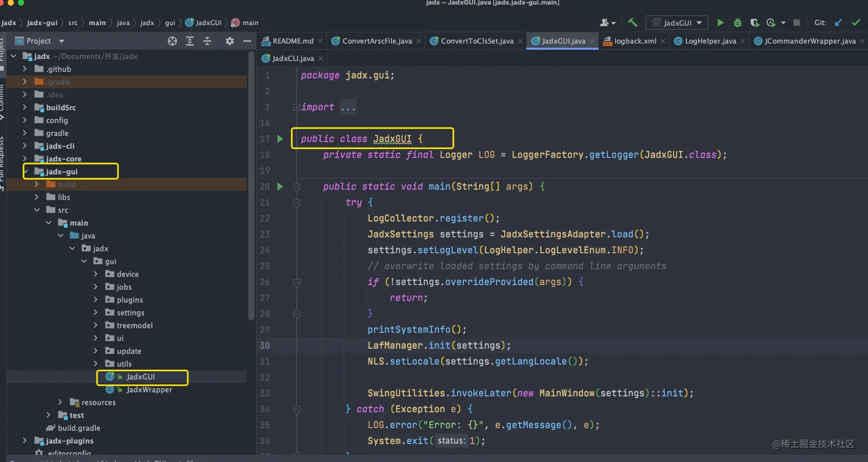Switch to ConvertArscFile.java tab

377,41
